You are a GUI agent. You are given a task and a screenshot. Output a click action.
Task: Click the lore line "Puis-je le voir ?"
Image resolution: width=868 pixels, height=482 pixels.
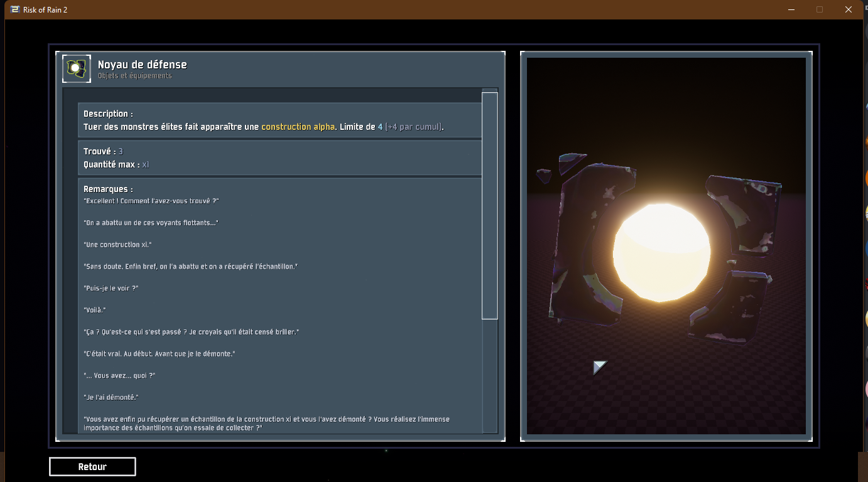click(111, 288)
